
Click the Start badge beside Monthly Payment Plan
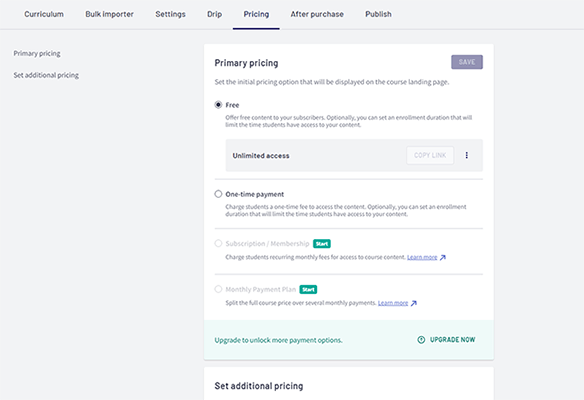click(308, 289)
